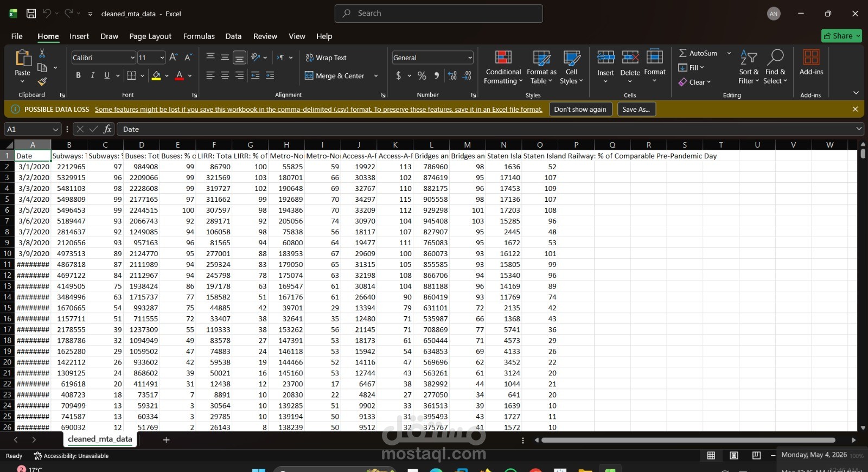This screenshot has width=868, height=472.
Task: Expand the Merge & Center dropdown arrow
Action: point(376,76)
